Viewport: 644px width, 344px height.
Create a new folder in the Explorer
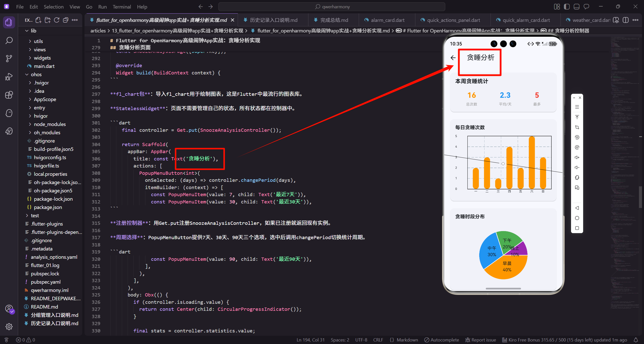(x=48, y=20)
